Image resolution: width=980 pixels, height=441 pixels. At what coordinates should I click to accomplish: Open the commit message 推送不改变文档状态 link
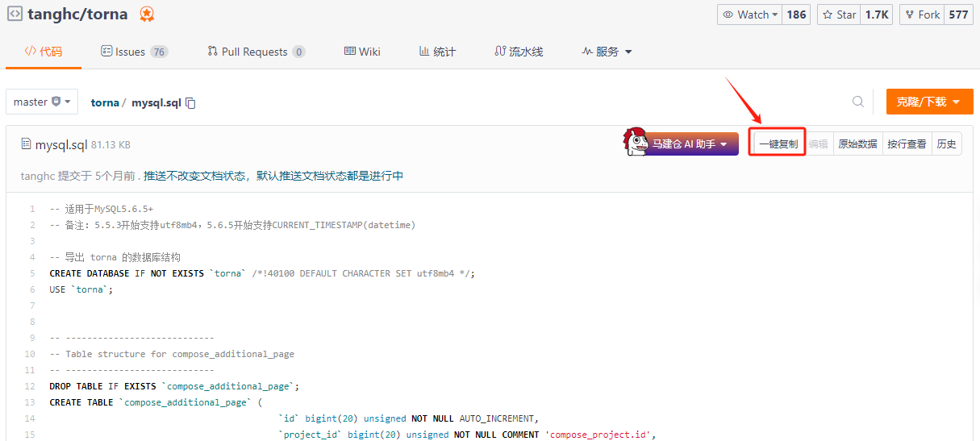(273, 175)
